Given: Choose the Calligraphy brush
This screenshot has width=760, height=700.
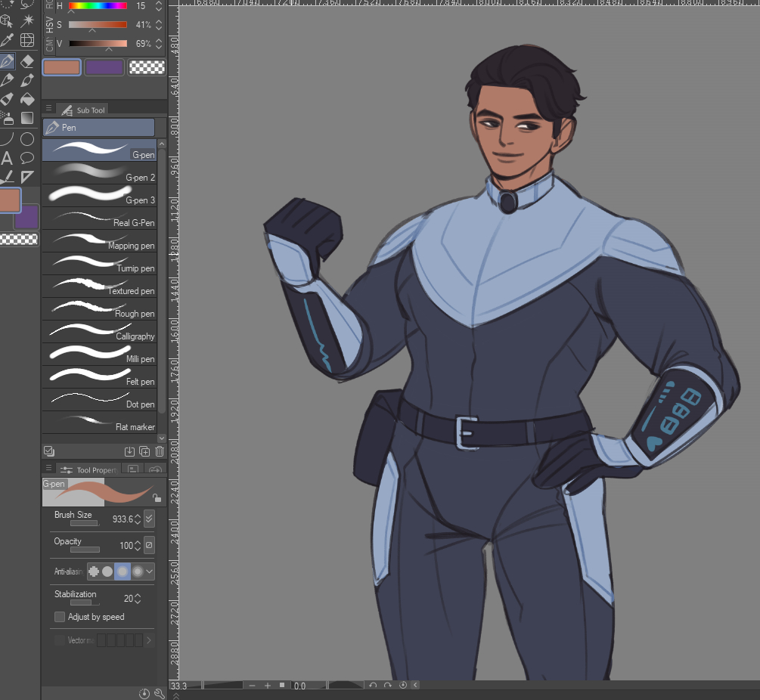Looking at the screenshot, I should [x=99, y=332].
